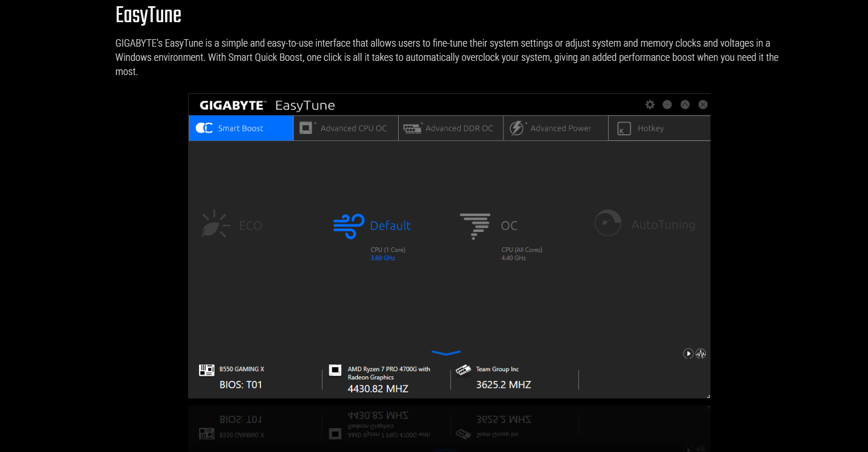Image resolution: width=868 pixels, height=452 pixels.
Task: Click the GIGABYTE logo in title bar
Action: coord(232,106)
